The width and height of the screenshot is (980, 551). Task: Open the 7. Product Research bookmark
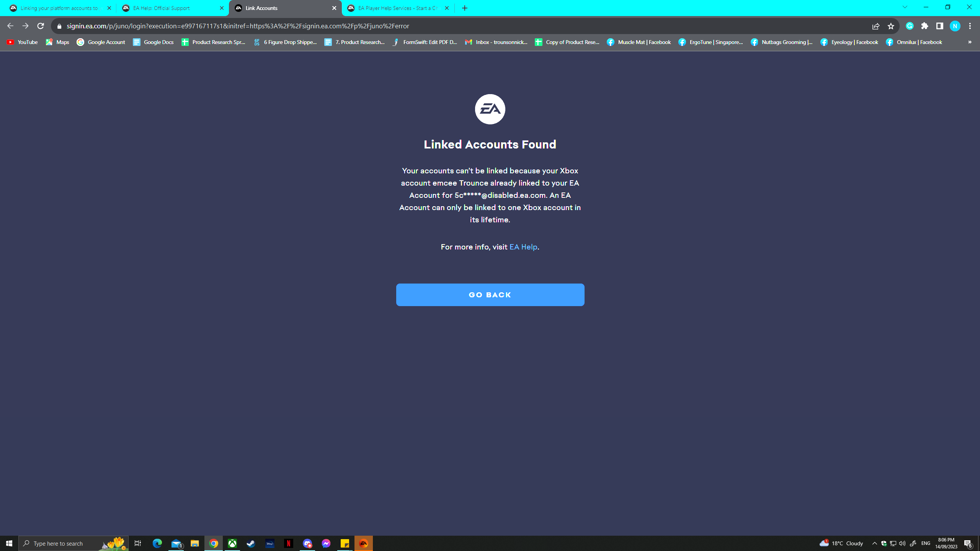tap(354, 42)
